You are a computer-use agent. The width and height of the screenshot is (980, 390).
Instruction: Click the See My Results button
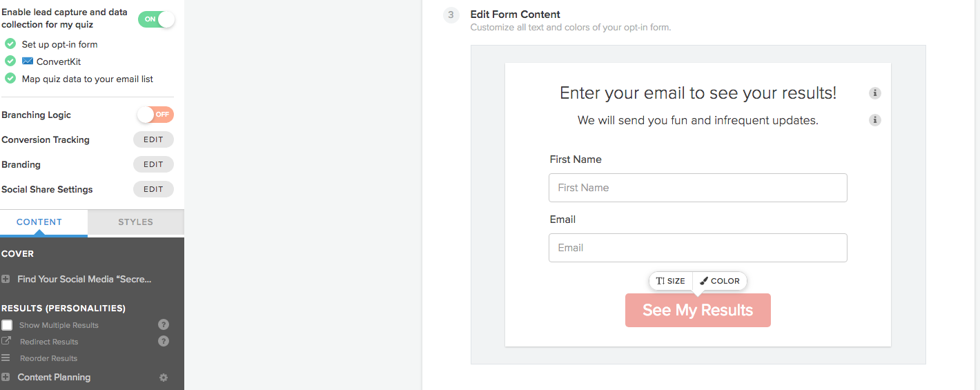point(698,311)
